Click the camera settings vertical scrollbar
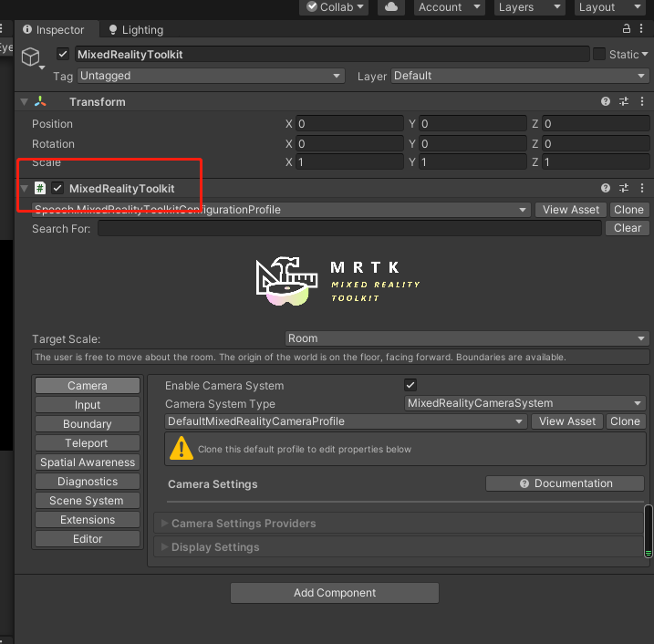 point(649,531)
